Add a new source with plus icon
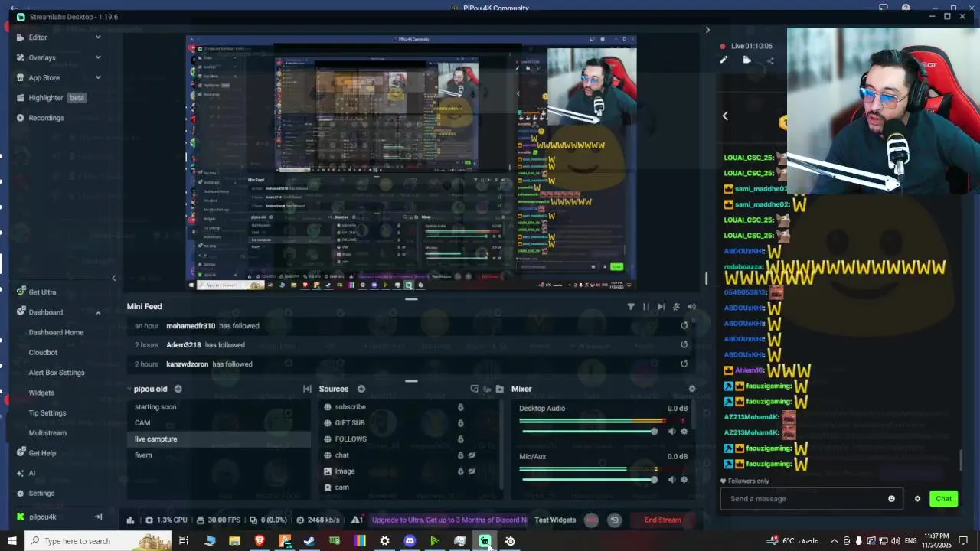Screen dimensions: 980x551 (361, 389)
